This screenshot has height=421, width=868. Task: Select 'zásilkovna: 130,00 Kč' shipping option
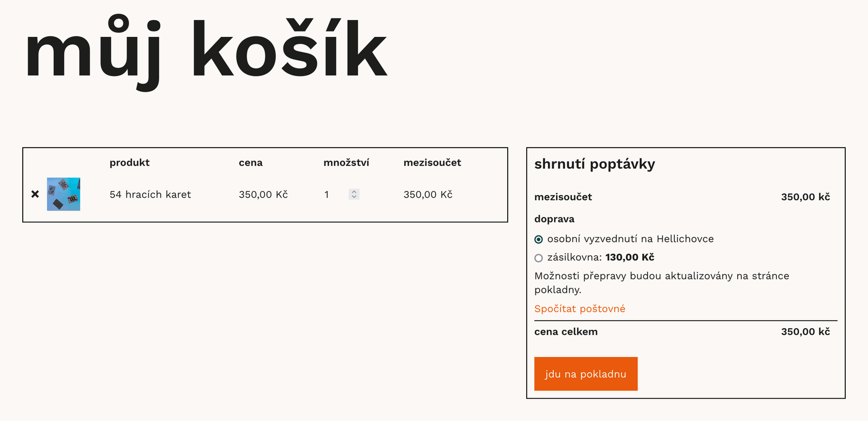pyautogui.click(x=538, y=258)
